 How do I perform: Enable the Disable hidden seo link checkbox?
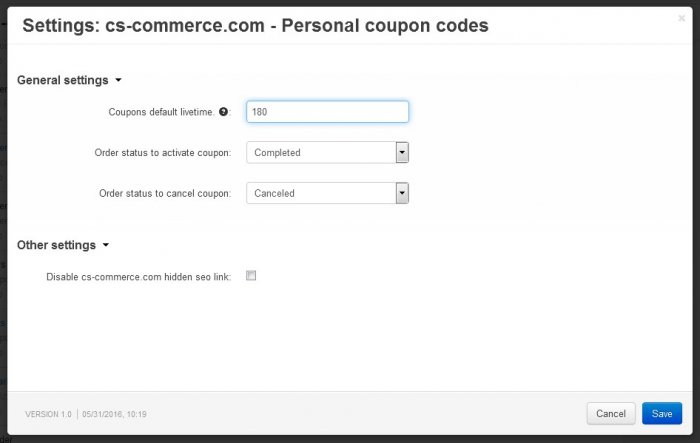[x=251, y=276]
